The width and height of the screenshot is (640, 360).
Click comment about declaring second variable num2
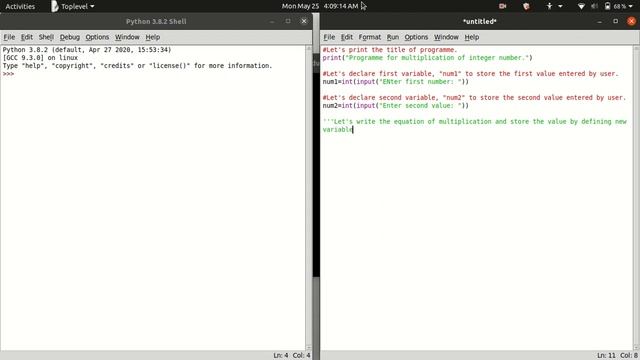[x=474, y=98]
